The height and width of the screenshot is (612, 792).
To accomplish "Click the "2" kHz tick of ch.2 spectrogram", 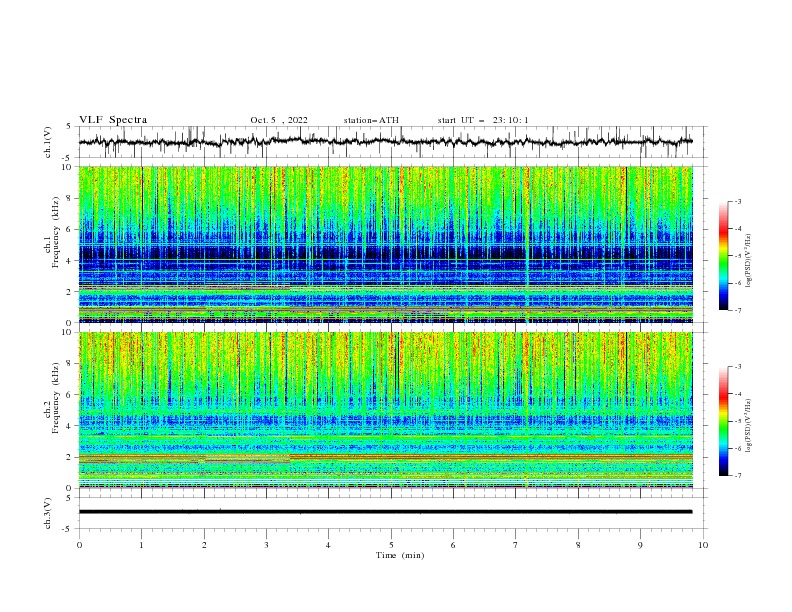I will point(70,457).
